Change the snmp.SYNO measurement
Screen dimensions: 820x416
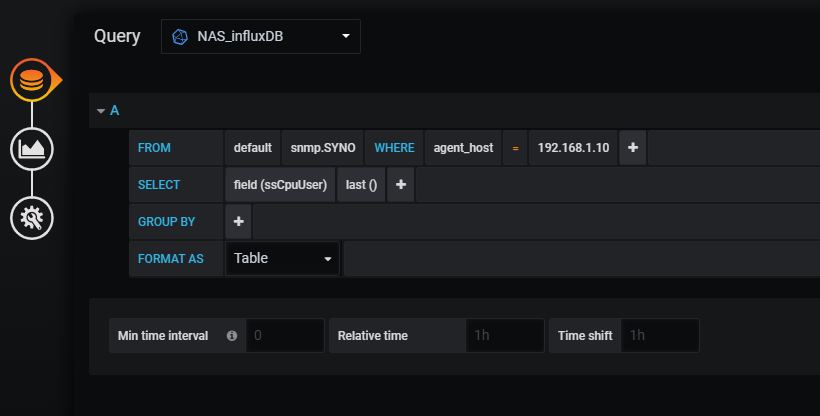pyautogui.click(x=323, y=148)
